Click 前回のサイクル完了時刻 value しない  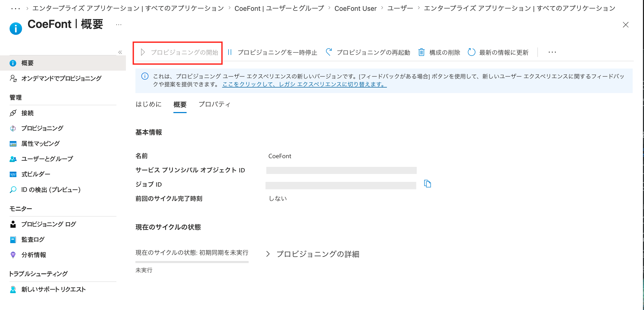(278, 198)
